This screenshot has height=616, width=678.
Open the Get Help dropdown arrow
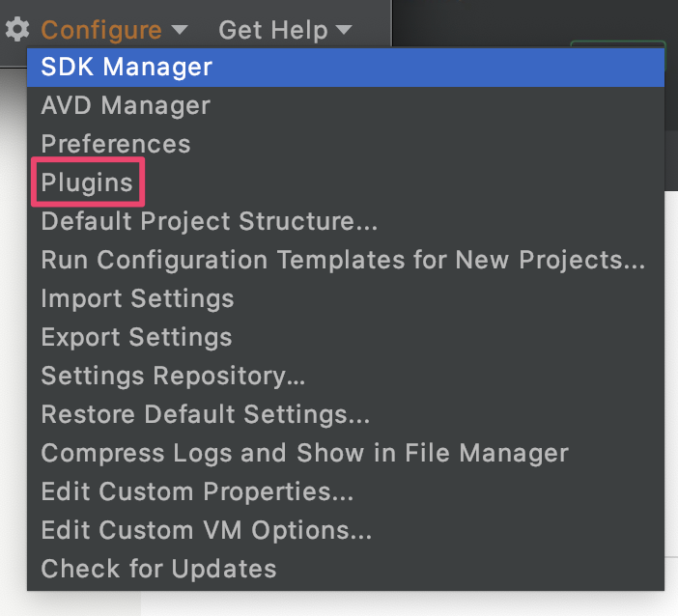[x=344, y=30]
